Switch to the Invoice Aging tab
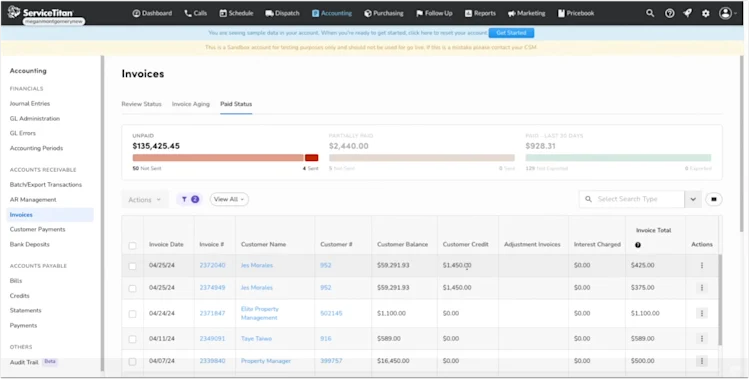This screenshot has height=379, width=749. 191,104
